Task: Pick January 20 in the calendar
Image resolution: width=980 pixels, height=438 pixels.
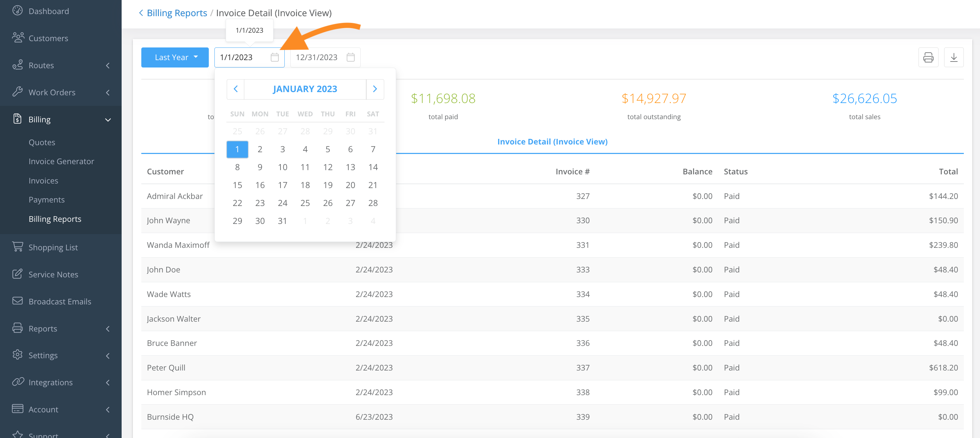Action: [x=350, y=185]
